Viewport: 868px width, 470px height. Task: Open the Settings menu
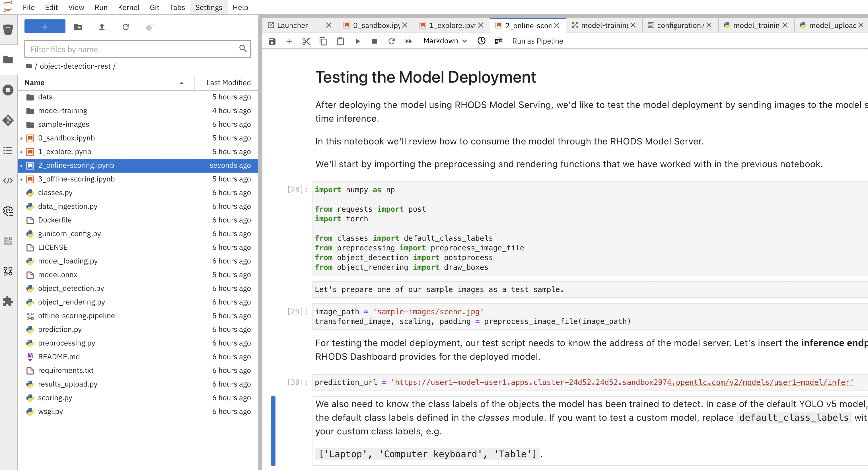[x=209, y=7]
